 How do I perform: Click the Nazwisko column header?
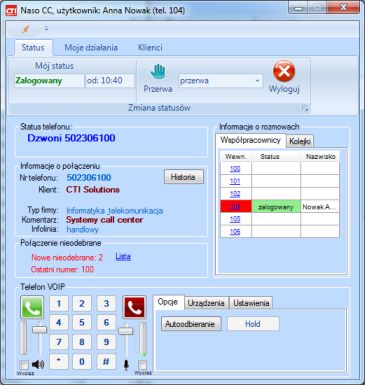(320, 156)
